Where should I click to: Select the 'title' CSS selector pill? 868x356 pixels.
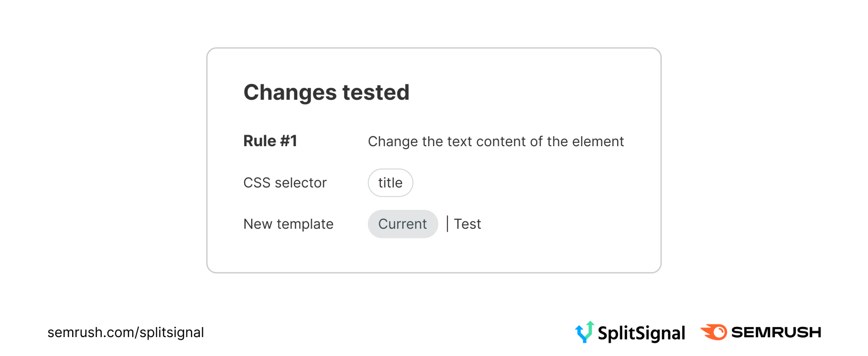(x=390, y=183)
